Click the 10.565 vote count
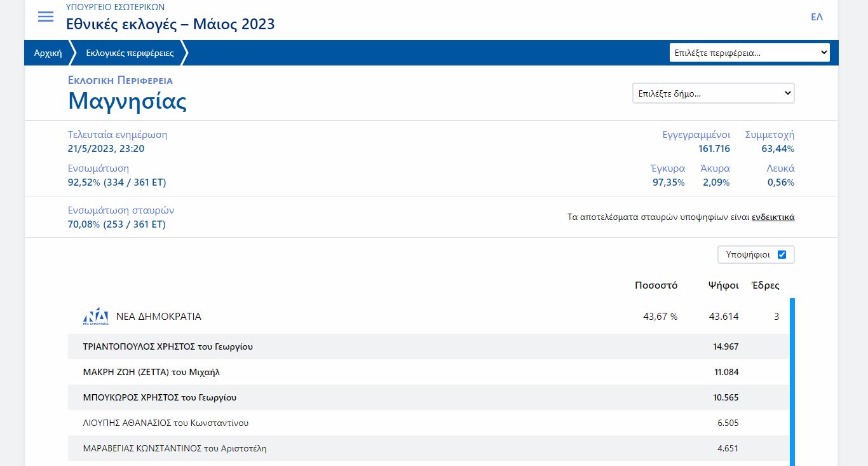This screenshot has width=868, height=466. point(726,397)
